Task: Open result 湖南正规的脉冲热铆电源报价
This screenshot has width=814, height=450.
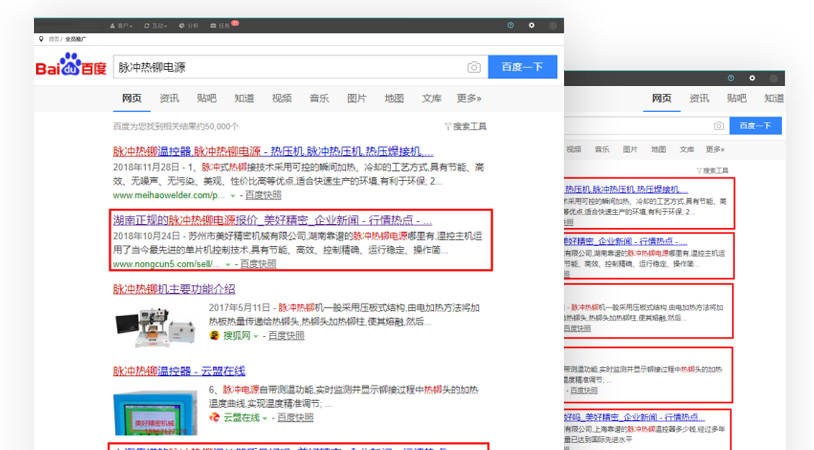Action: click(273, 220)
